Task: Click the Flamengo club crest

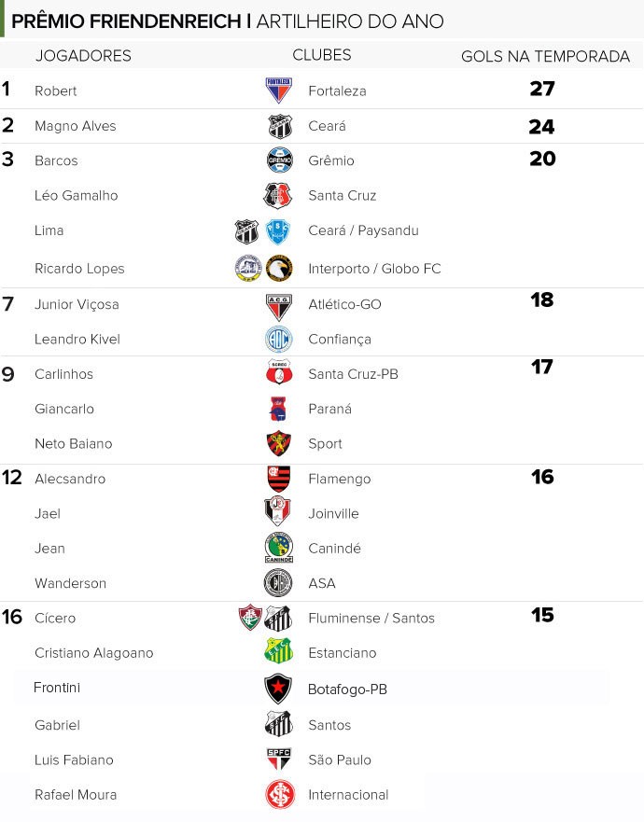Action: click(278, 478)
